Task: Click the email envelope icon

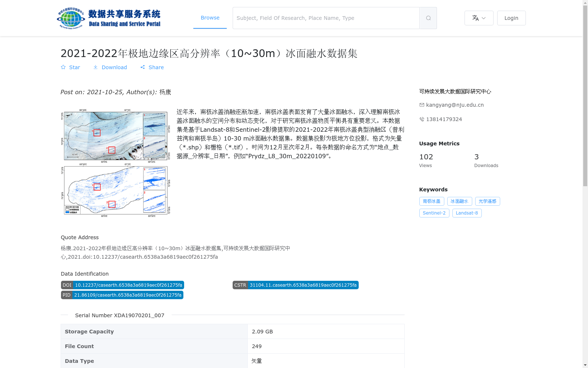Action: pyautogui.click(x=422, y=105)
